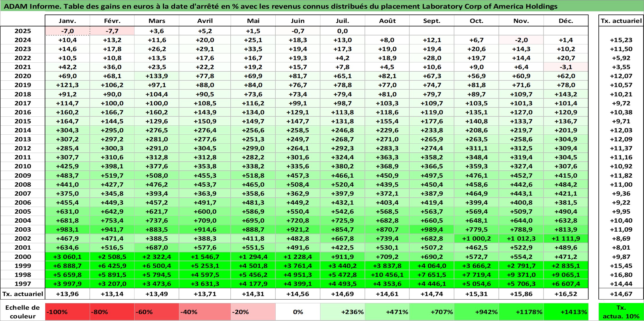Click the Tx. actuariel column header

click(621, 21)
